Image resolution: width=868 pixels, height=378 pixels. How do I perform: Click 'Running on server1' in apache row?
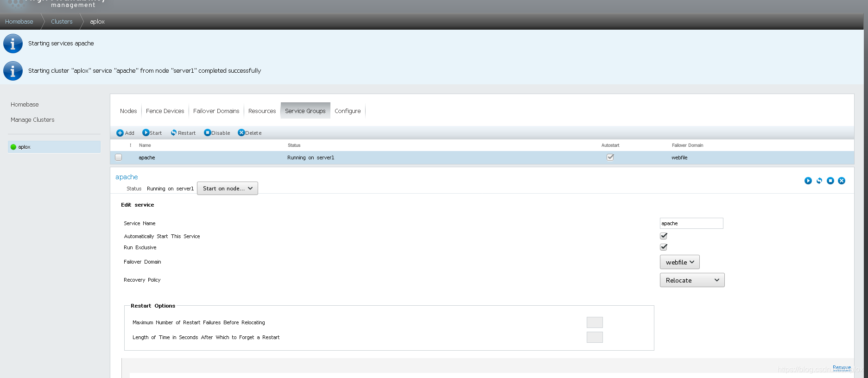(311, 158)
